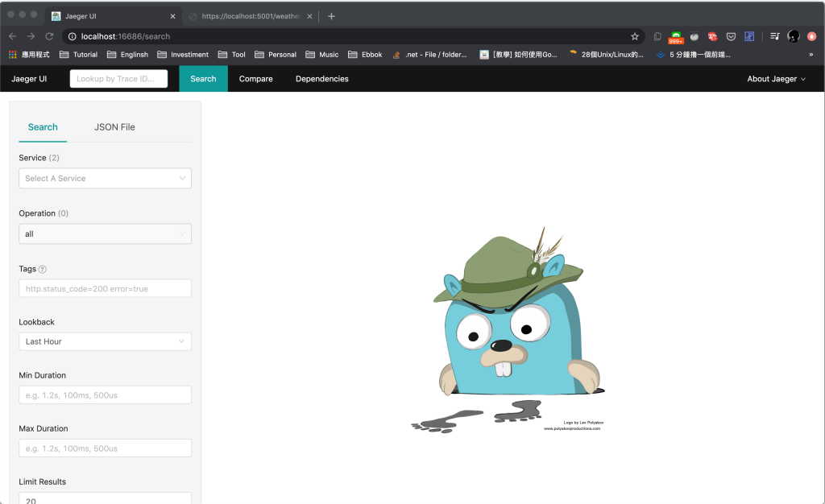The width and height of the screenshot is (825, 504).
Task: Open the Tutorial bookmark folder
Action: (x=78, y=55)
